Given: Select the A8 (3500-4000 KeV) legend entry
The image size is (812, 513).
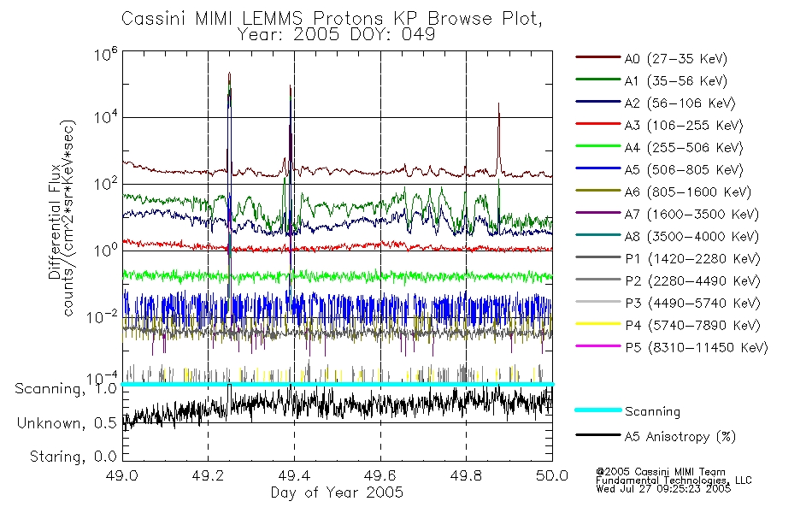Looking at the screenshot, I should coord(667,236).
